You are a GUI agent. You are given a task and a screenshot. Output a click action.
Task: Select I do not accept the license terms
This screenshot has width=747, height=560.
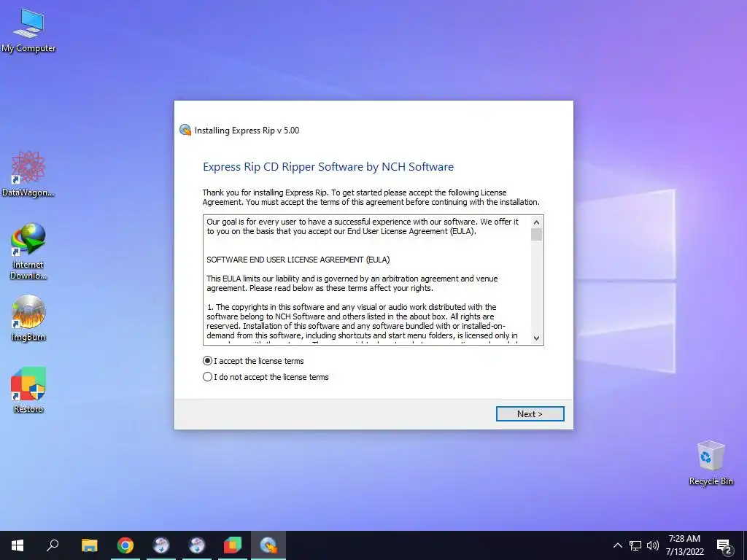tap(266, 377)
